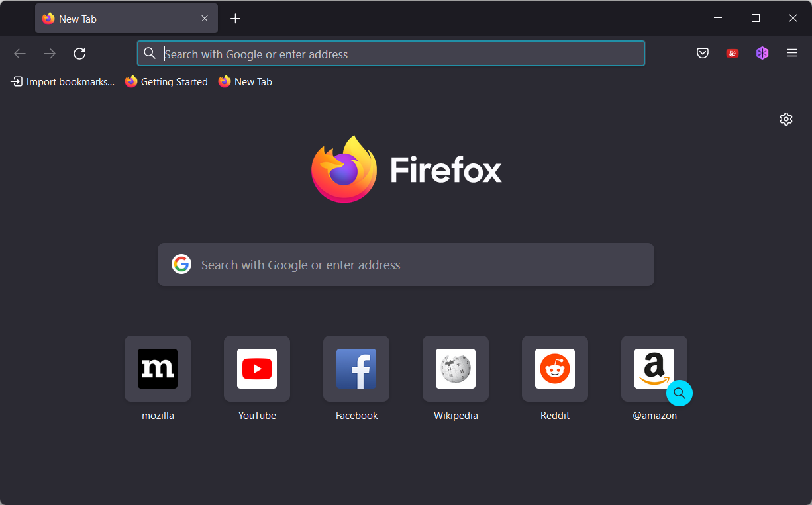The image size is (812, 505).
Task: Open the YouTube shortcut tile
Action: 257,369
